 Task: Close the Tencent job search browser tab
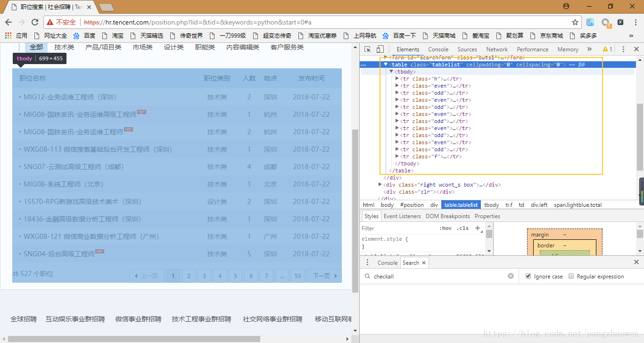pos(89,7)
